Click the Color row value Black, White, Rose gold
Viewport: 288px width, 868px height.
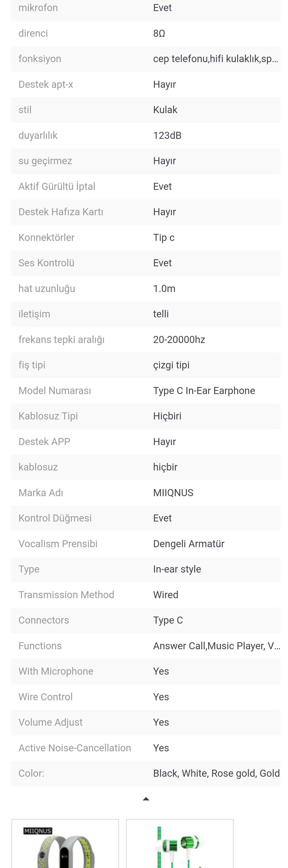click(x=216, y=773)
